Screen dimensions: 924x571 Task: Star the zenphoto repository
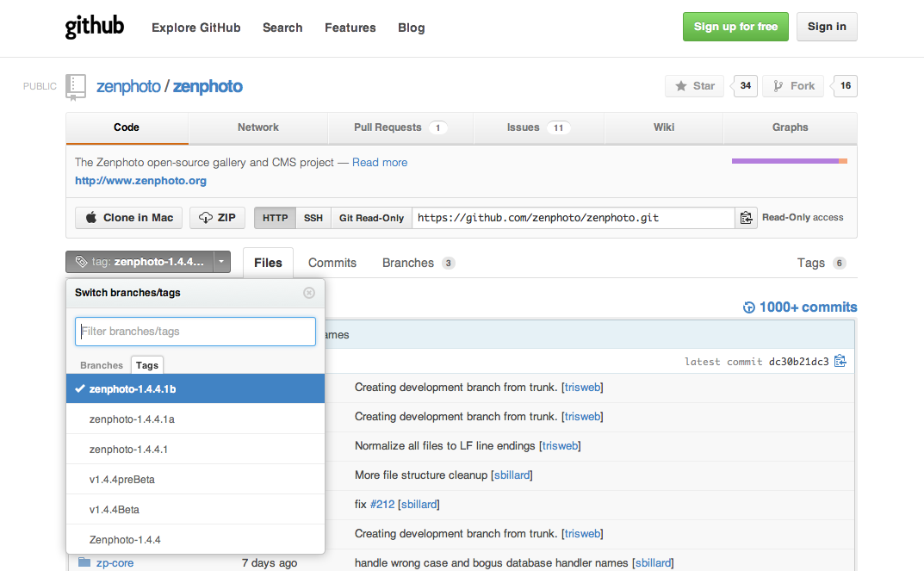(696, 86)
